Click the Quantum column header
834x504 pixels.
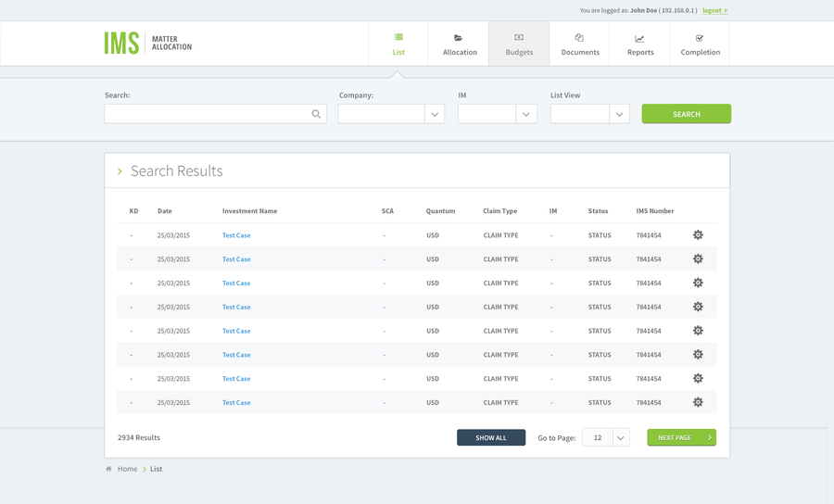tap(440, 211)
